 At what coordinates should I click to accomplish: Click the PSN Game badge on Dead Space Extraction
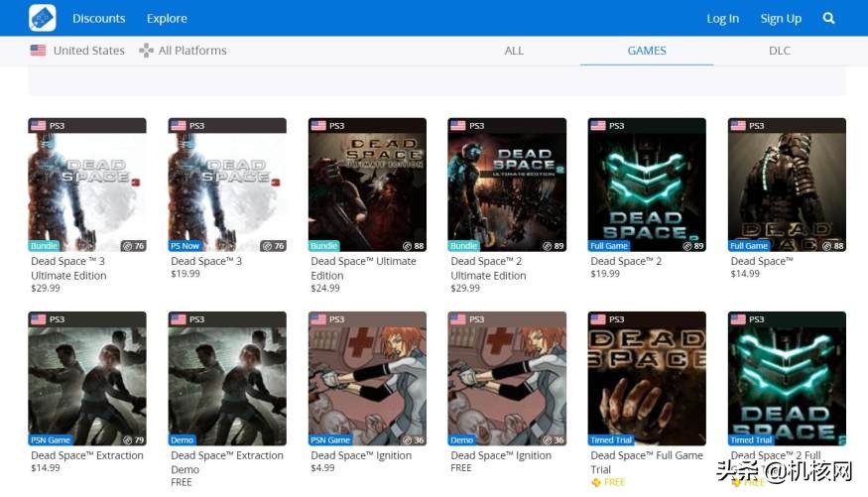coord(51,440)
